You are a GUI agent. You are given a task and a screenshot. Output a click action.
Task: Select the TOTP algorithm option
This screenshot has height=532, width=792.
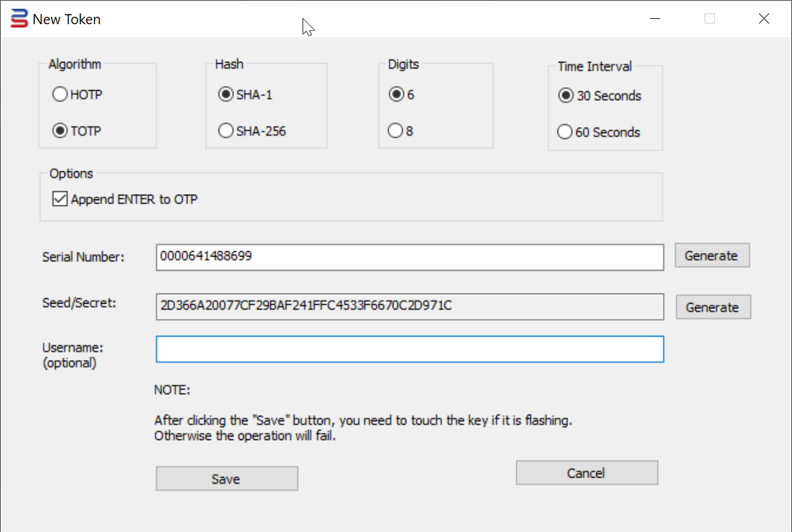click(x=60, y=131)
